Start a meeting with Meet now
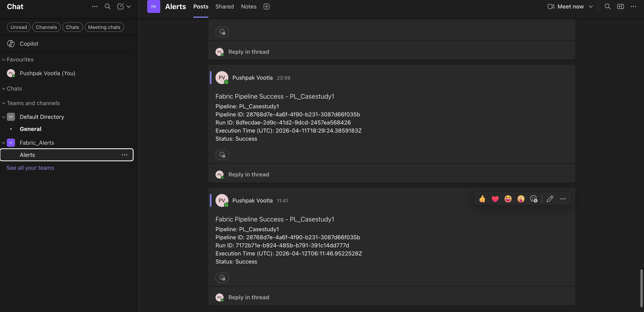 click(566, 6)
